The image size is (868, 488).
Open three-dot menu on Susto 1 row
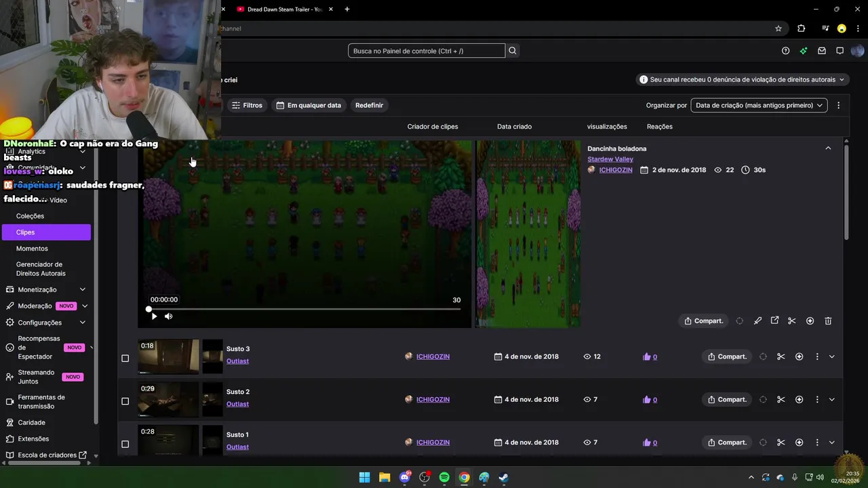[x=816, y=443]
